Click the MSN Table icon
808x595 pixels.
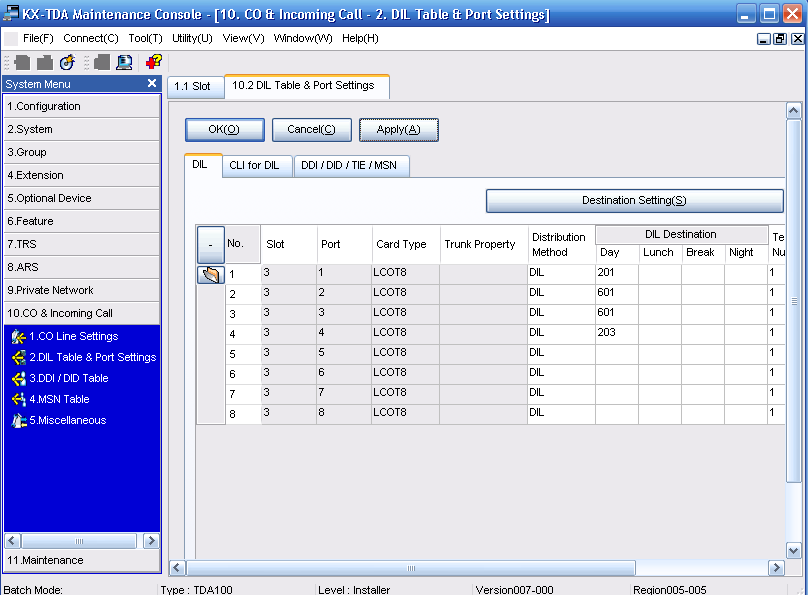coord(19,399)
